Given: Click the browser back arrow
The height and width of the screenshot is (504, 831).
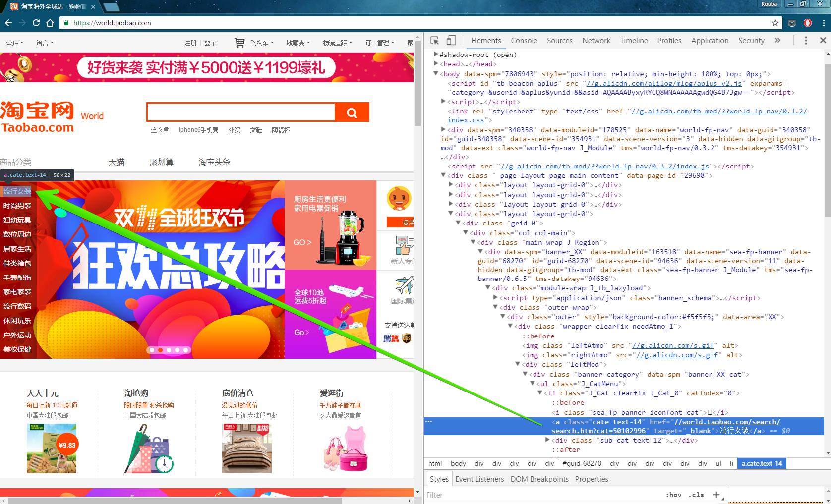Looking at the screenshot, I should coord(8,23).
